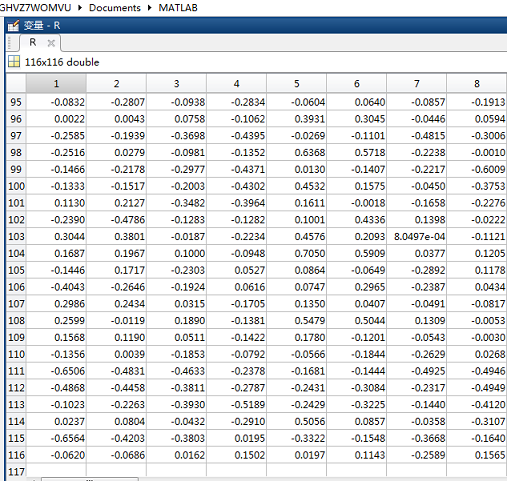Select column header 8
This screenshot has height=481, width=507.
(x=477, y=83)
